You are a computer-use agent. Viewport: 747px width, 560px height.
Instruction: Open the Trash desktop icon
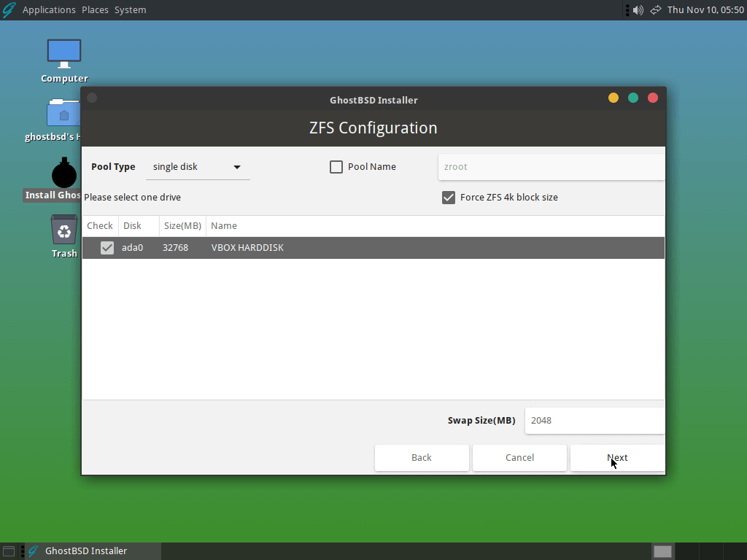[x=64, y=230]
